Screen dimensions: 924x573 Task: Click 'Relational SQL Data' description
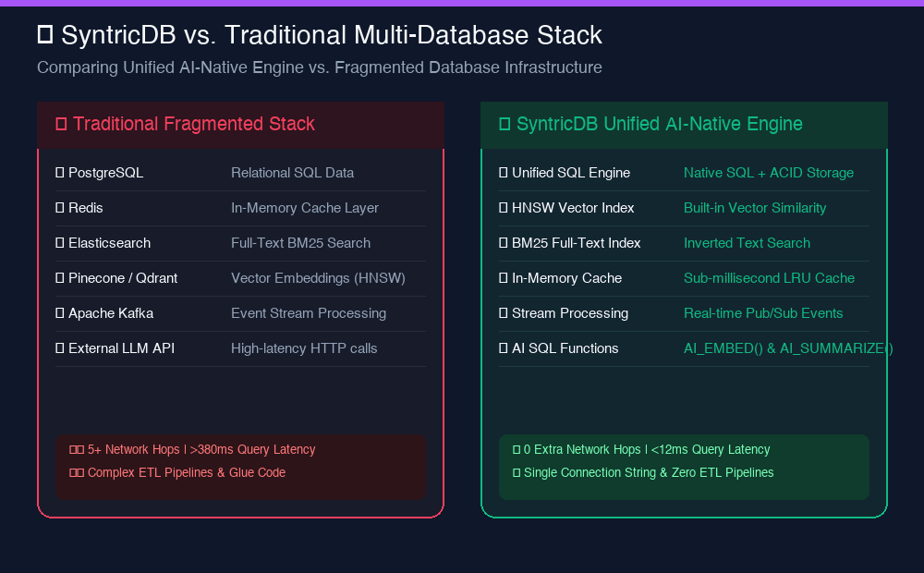(292, 173)
